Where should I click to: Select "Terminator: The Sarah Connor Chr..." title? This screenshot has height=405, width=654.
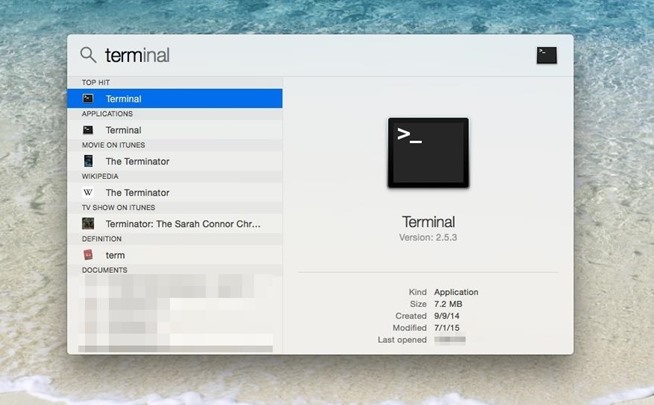pyautogui.click(x=187, y=224)
